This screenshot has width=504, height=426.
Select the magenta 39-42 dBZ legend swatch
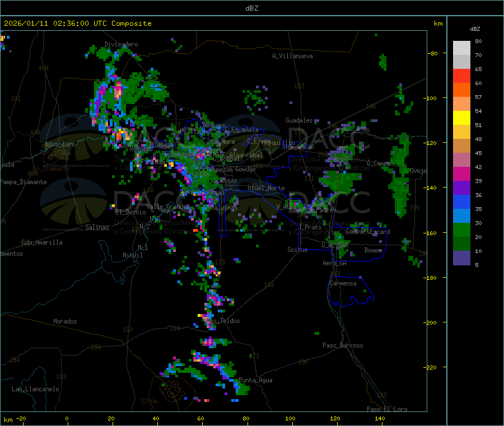(x=461, y=174)
